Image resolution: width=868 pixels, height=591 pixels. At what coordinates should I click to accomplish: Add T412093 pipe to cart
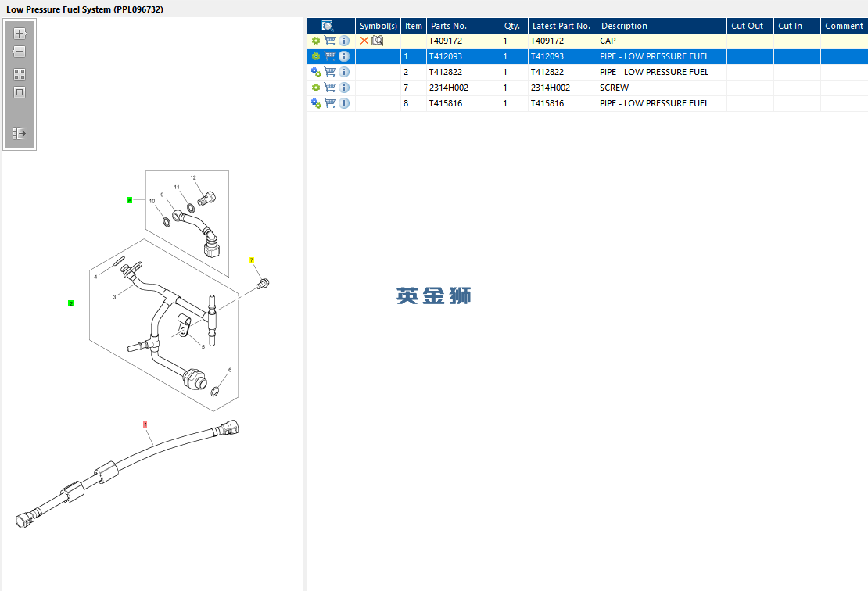[330, 56]
